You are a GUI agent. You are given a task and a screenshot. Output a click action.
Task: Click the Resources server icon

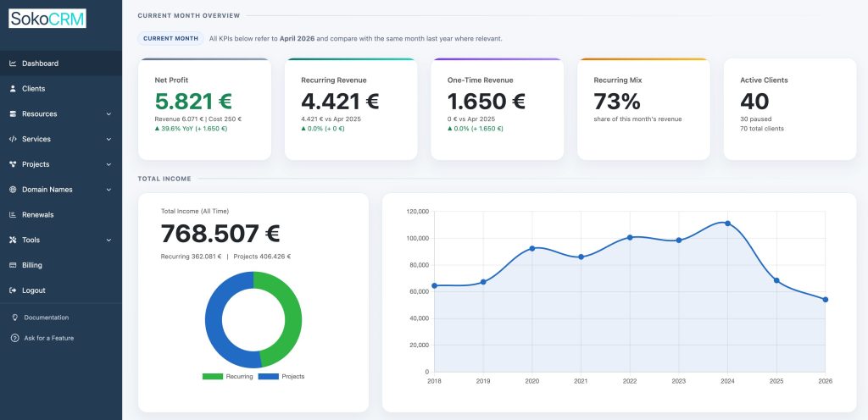13,113
